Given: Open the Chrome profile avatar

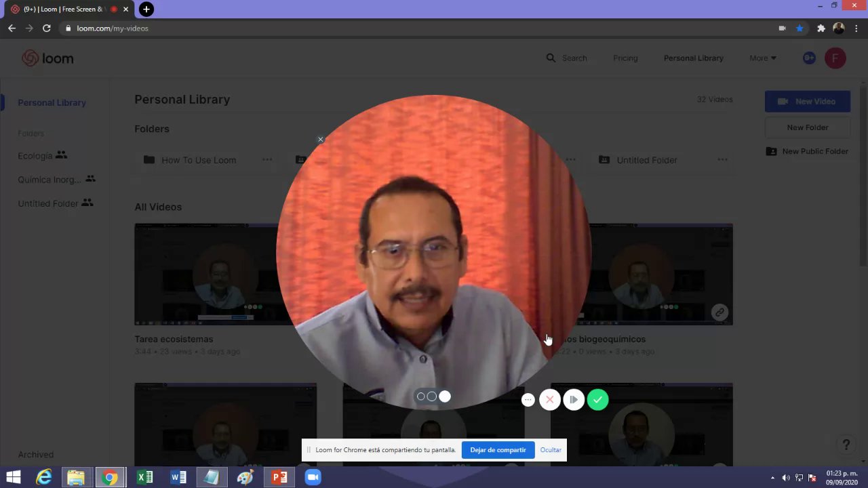Looking at the screenshot, I should [839, 28].
